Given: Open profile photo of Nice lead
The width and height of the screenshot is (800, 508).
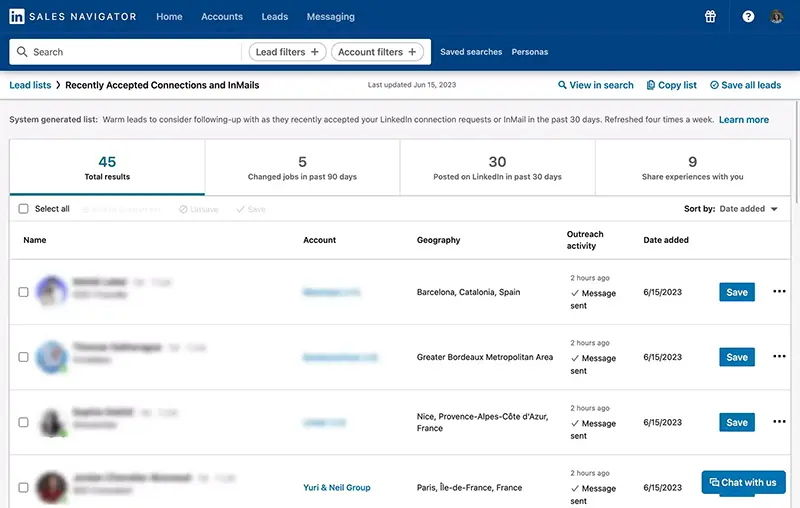Looking at the screenshot, I should (x=52, y=422).
